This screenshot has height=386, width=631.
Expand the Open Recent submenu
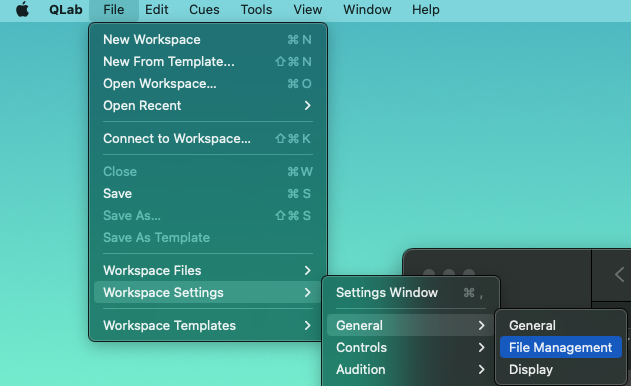(208, 105)
